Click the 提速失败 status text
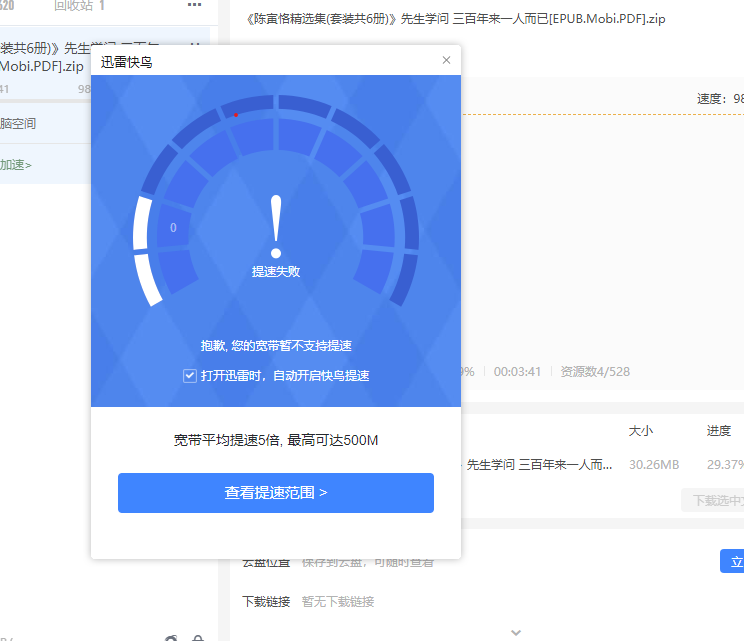This screenshot has height=641, width=744. (x=276, y=271)
